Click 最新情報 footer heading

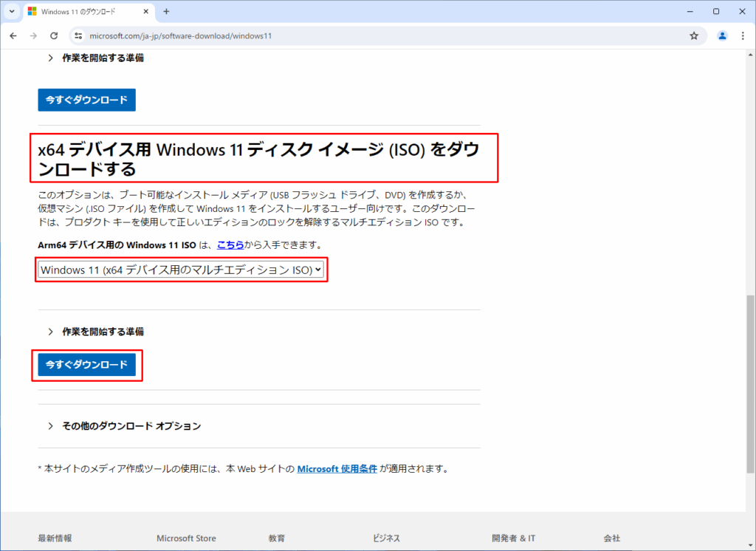(55, 538)
